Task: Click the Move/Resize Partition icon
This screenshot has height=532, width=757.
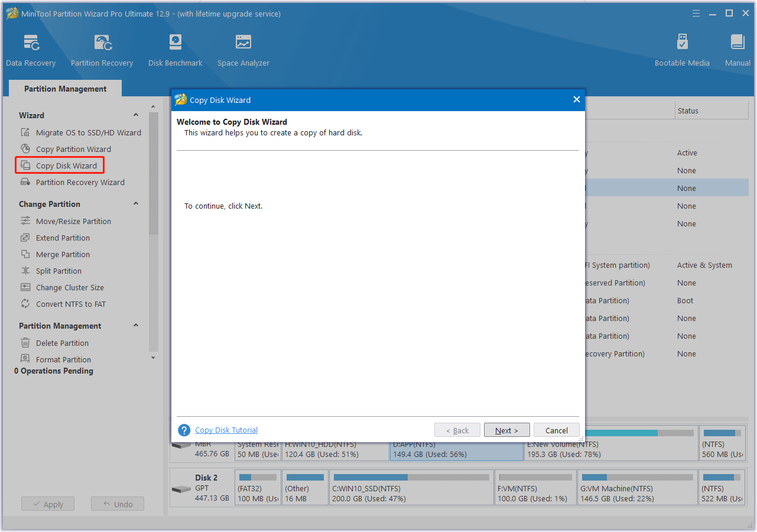Action: [25, 221]
